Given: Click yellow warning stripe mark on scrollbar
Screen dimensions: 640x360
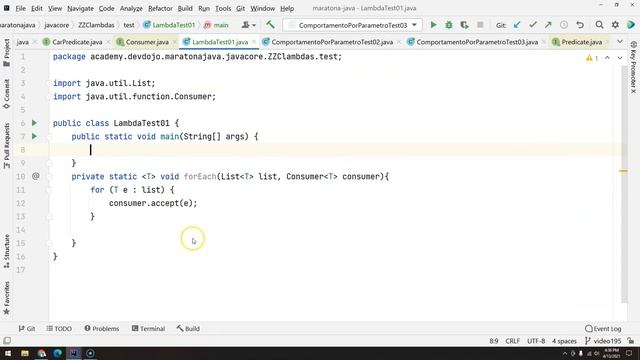Looking at the screenshot, I should (x=623, y=171).
